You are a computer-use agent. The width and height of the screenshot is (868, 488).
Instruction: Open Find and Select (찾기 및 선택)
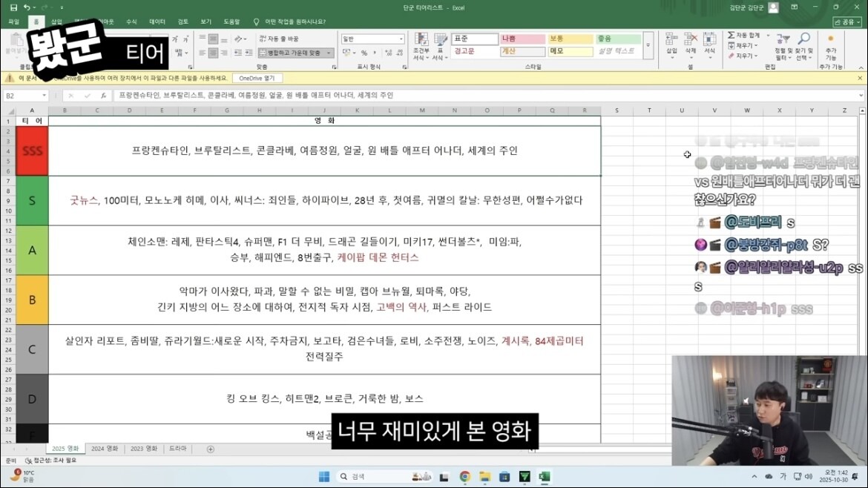tap(803, 47)
